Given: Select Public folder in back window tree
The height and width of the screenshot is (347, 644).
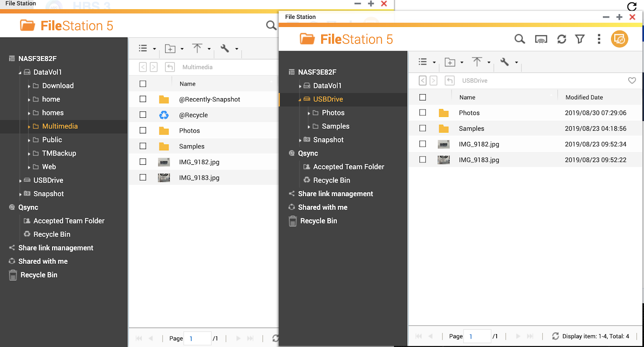Looking at the screenshot, I should pyautogui.click(x=52, y=140).
